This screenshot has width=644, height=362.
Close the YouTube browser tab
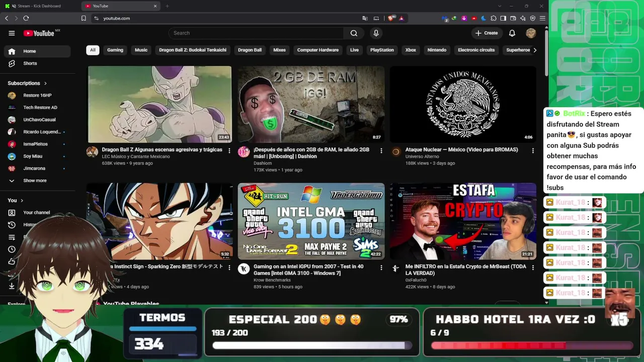click(x=155, y=6)
